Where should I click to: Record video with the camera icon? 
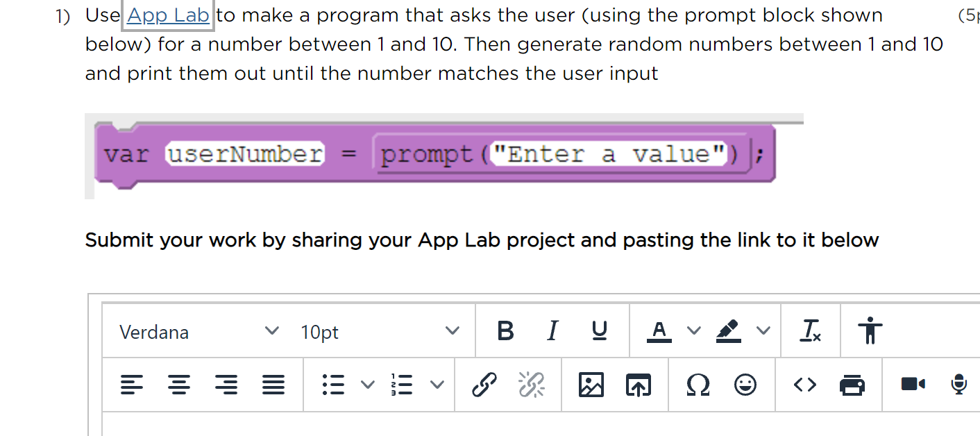(913, 384)
